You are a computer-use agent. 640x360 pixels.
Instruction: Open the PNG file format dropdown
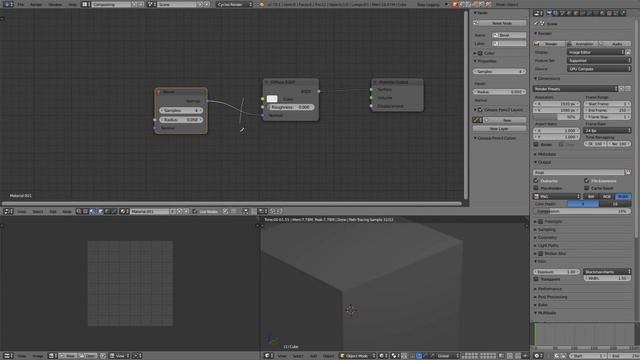557,196
